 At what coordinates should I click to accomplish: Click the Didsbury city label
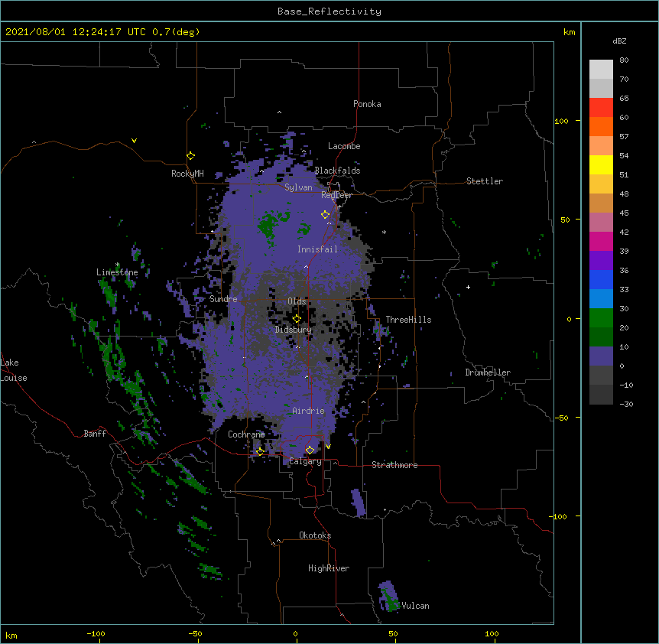pyautogui.click(x=294, y=330)
